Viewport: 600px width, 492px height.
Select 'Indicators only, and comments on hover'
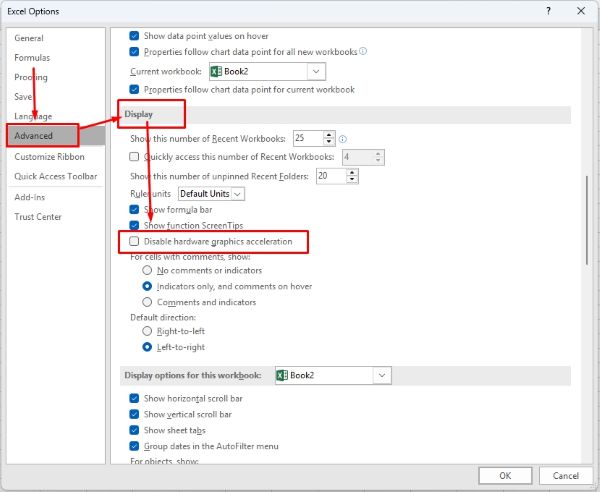[147, 286]
